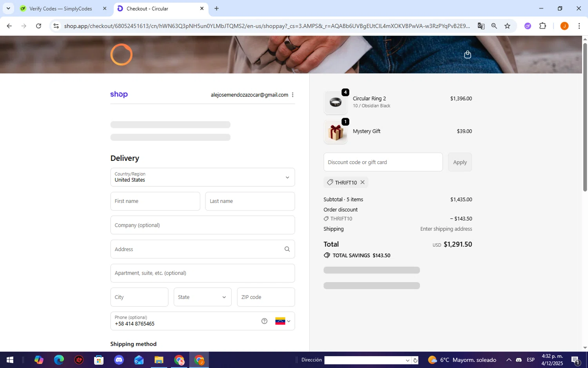588x368 pixels.
Task: Click the ZIP code field
Action: 266,297
